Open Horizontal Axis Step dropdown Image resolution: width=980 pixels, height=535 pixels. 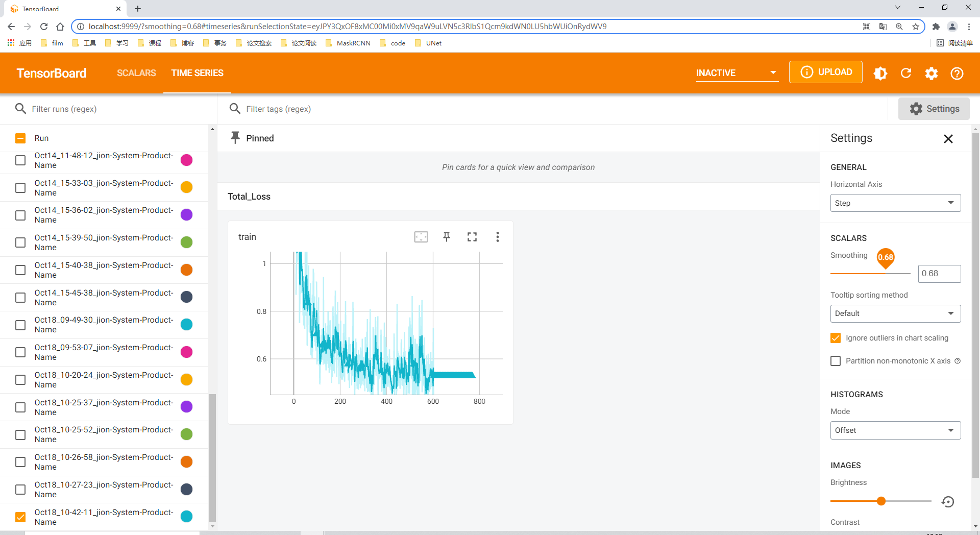(x=895, y=203)
